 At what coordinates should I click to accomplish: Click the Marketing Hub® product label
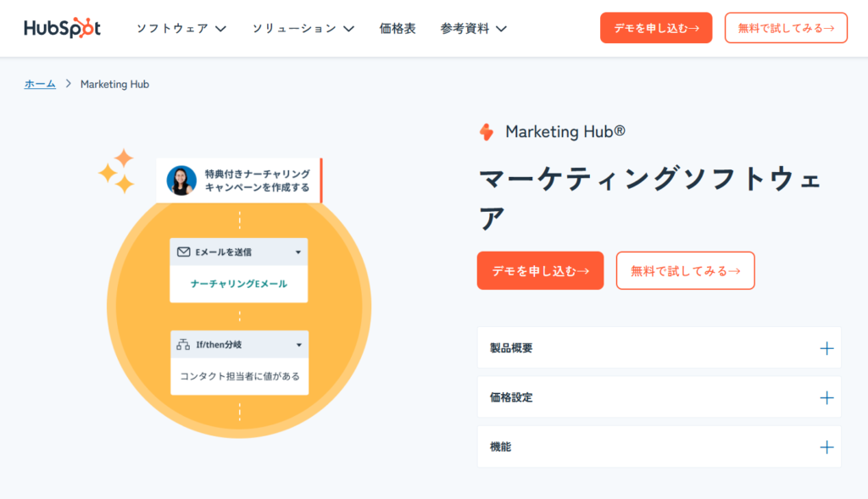(565, 131)
